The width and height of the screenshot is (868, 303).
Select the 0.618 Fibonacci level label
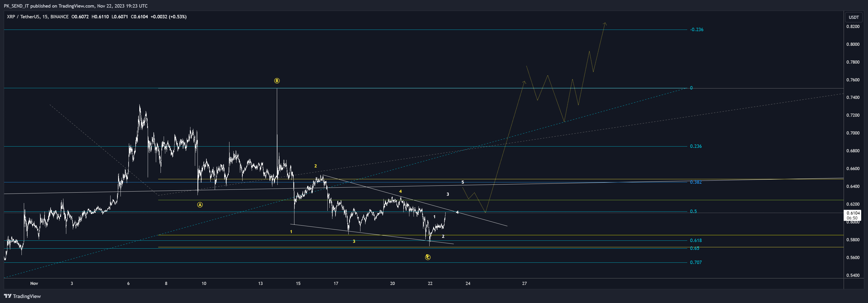696,240
